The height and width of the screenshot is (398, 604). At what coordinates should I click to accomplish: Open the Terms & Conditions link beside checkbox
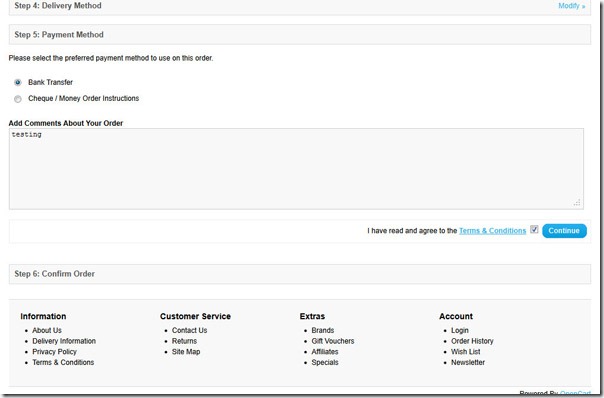coord(492,231)
